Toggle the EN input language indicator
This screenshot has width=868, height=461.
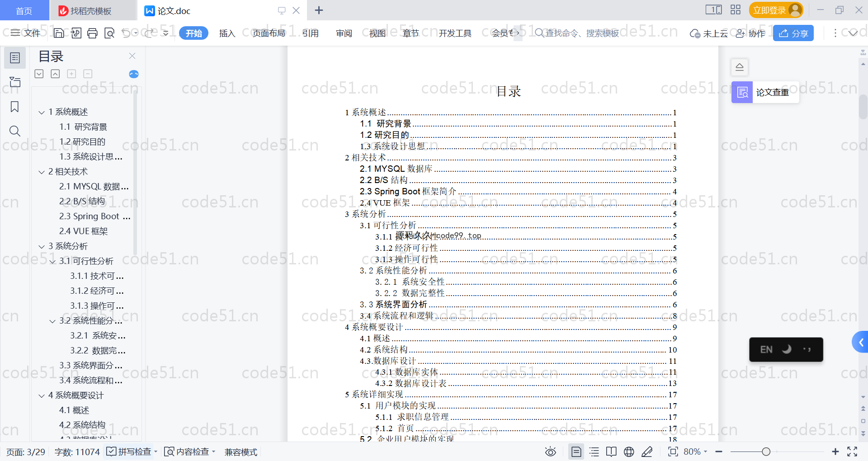click(x=766, y=349)
